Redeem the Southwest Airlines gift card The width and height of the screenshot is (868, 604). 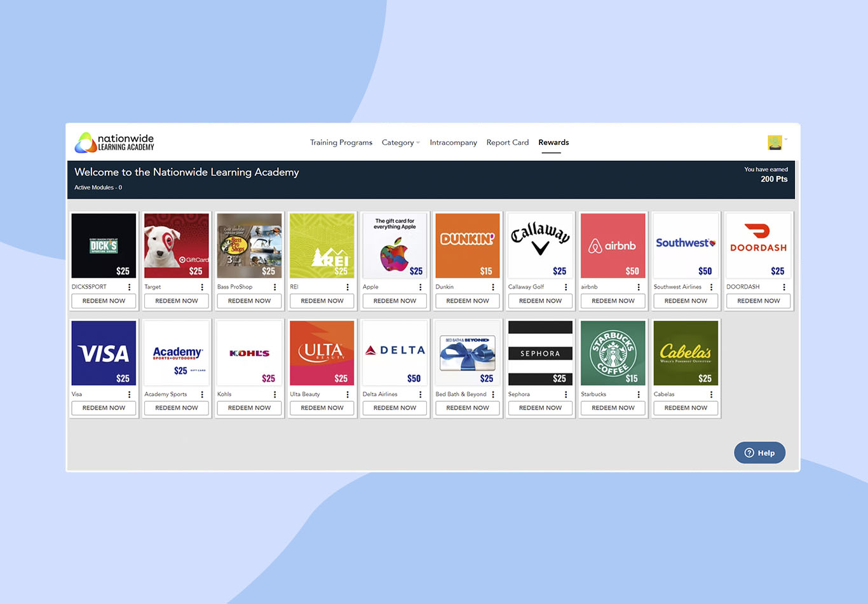tap(686, 301)
